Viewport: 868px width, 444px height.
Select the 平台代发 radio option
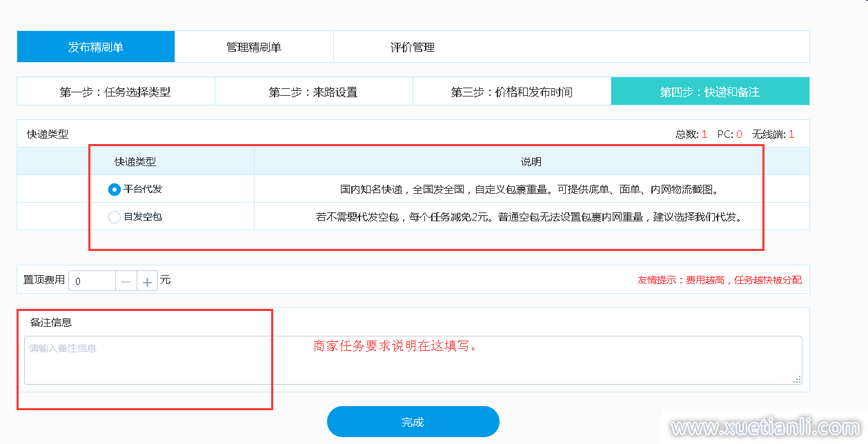click(115, 189)
